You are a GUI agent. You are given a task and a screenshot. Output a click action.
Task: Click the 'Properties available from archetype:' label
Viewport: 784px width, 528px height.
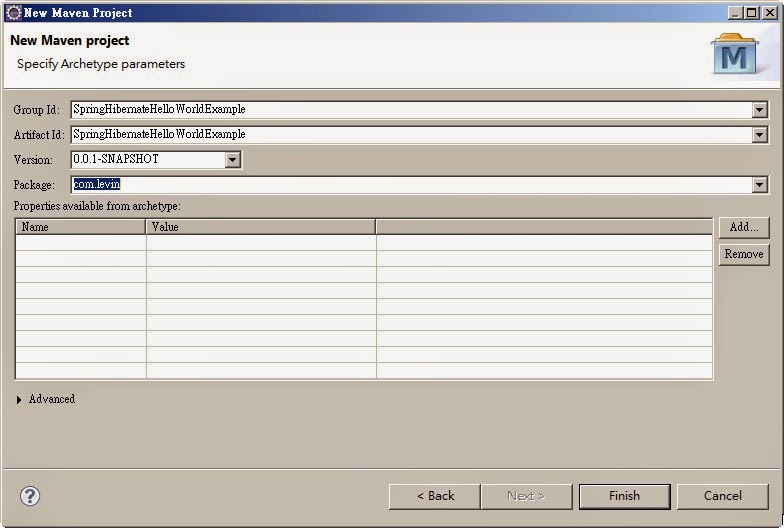[x=97, y=206]
